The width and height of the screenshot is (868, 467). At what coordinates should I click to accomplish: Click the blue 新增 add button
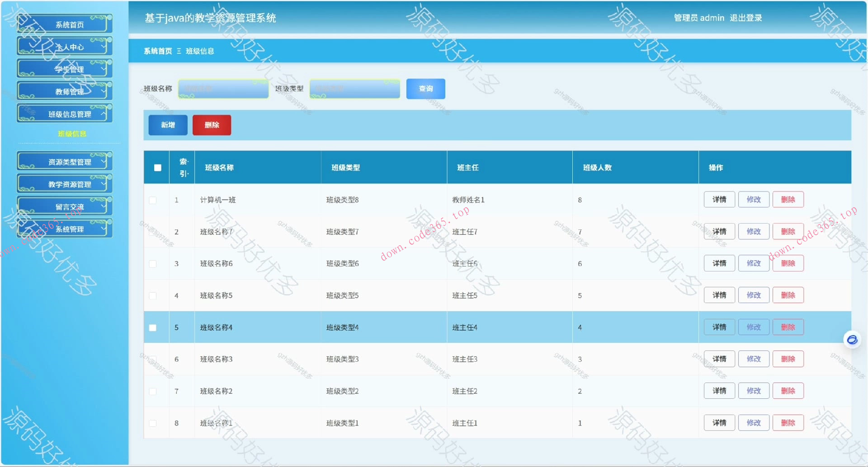coord(168,125)
